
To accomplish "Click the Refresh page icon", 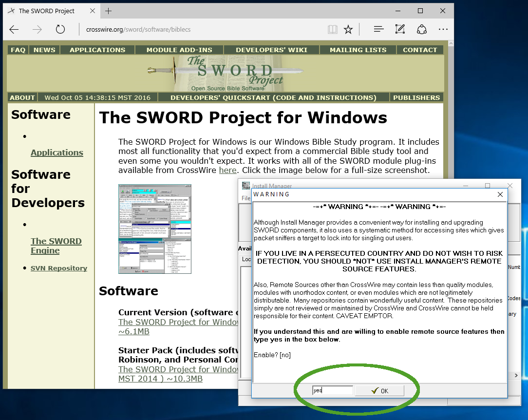I will (60, 30).
